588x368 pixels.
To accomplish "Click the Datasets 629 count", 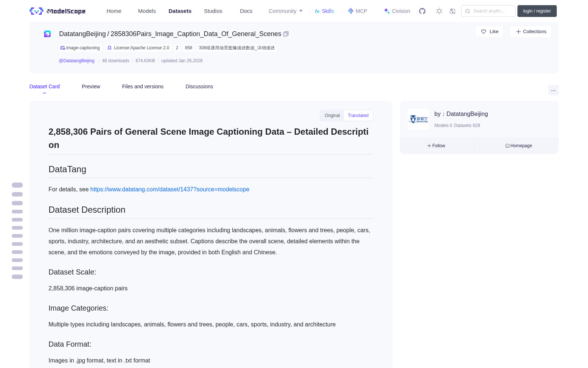I will tap(467, 125).
